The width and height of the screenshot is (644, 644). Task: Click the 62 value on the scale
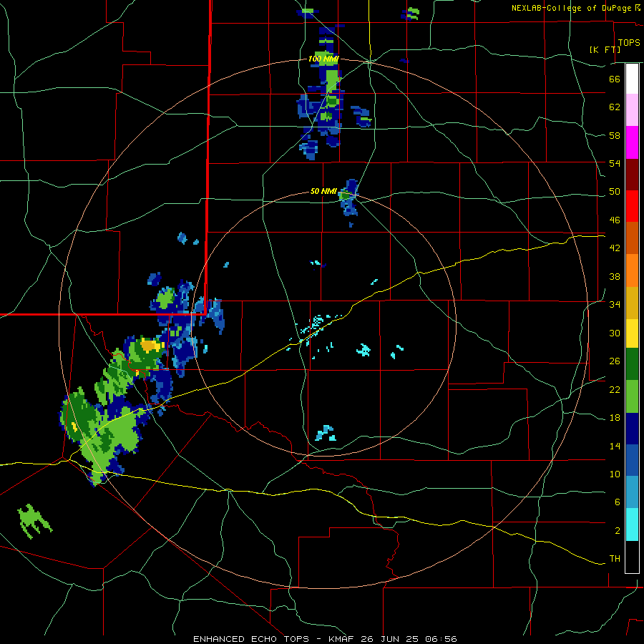click(x=615, y=107)
